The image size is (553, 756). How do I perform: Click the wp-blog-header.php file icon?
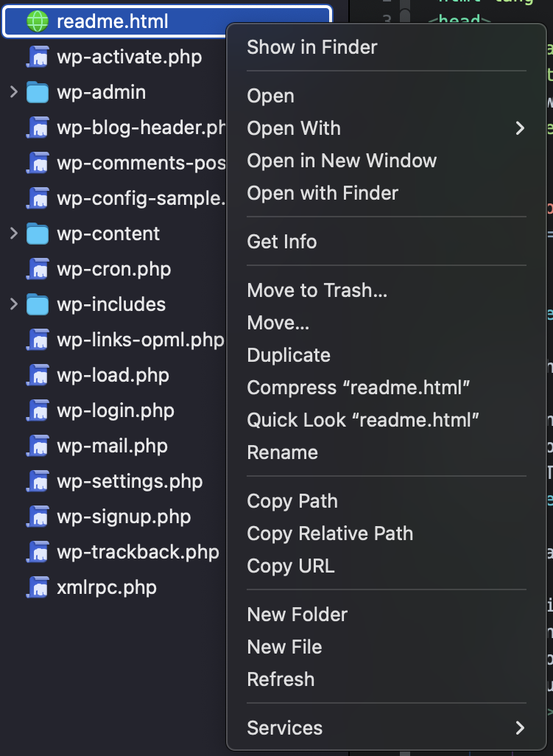pos(38,127)
